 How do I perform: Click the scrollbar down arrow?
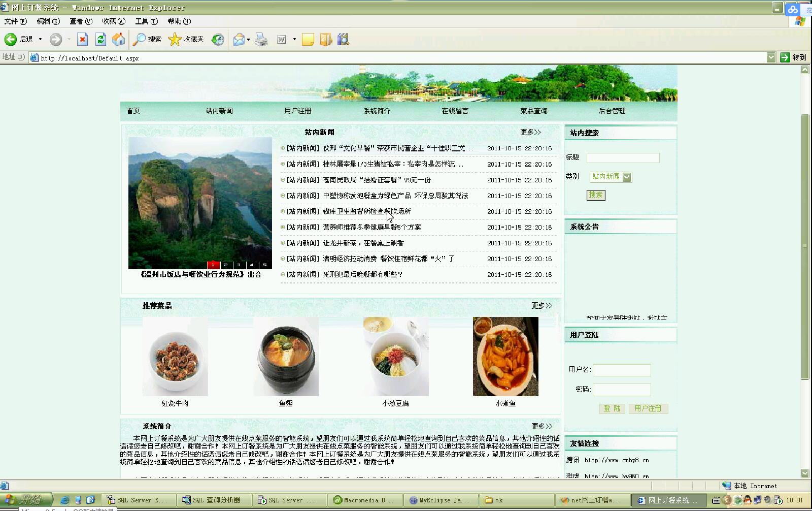805,473
